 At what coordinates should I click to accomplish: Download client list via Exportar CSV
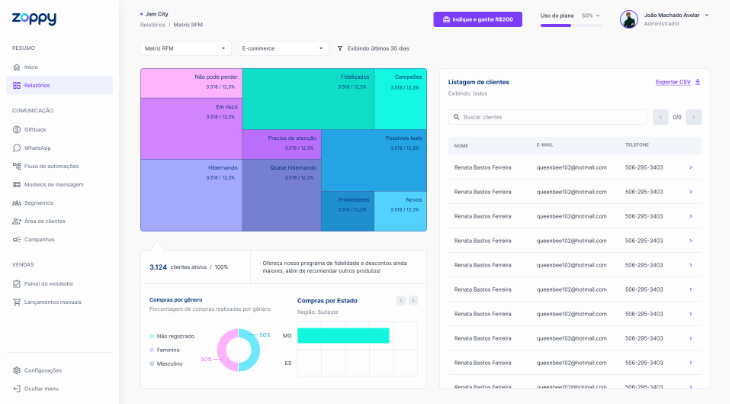point(677,82)
